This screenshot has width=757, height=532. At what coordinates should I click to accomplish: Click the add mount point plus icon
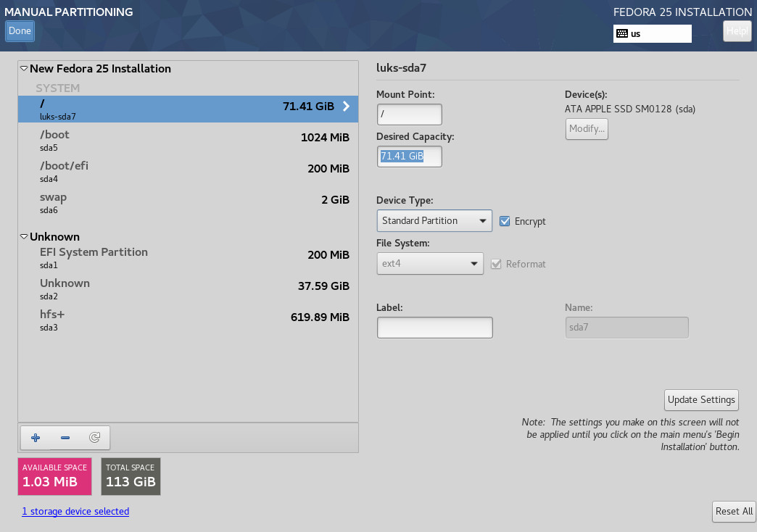pos(36,438)
